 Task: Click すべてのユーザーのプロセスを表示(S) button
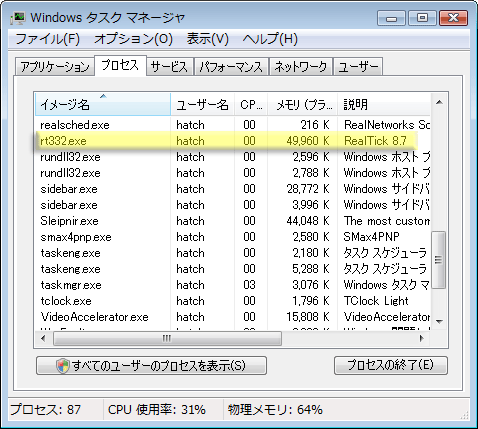pyautogui.click(x=151, y=366)
